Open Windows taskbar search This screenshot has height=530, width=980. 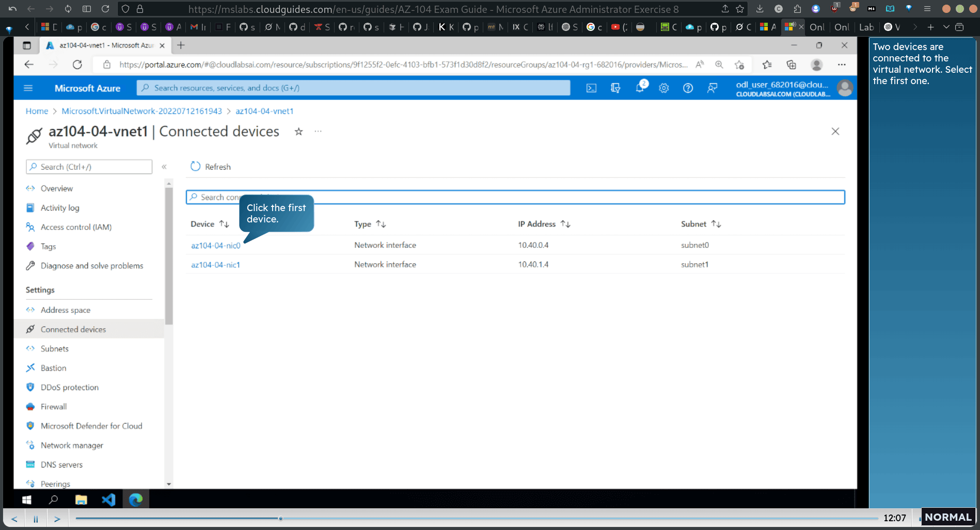[53, 500]
